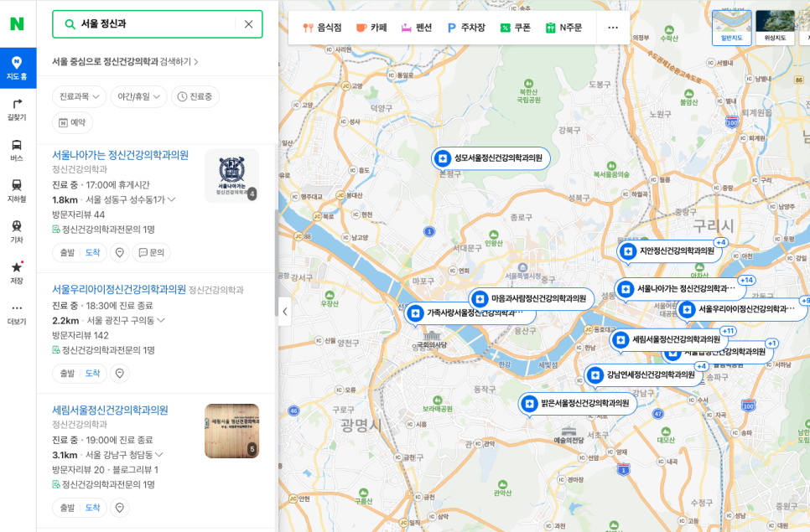Collapse the search results side panel
810x532 pixels.
point(284,312)
